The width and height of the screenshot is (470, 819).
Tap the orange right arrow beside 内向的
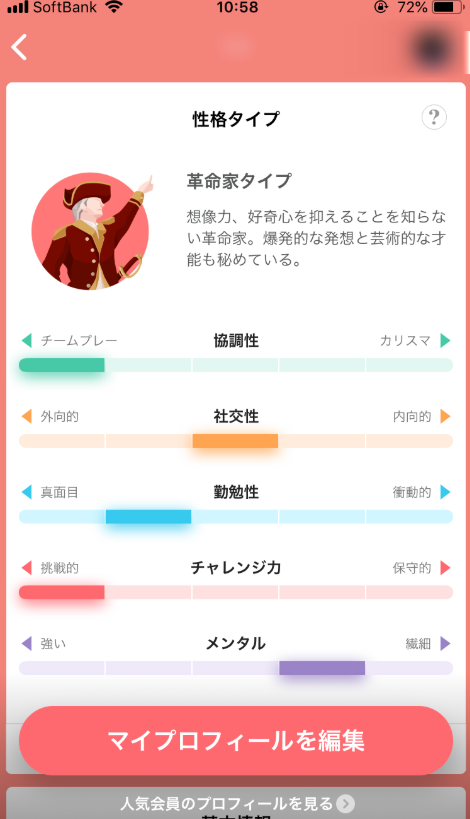pos(445,416)
